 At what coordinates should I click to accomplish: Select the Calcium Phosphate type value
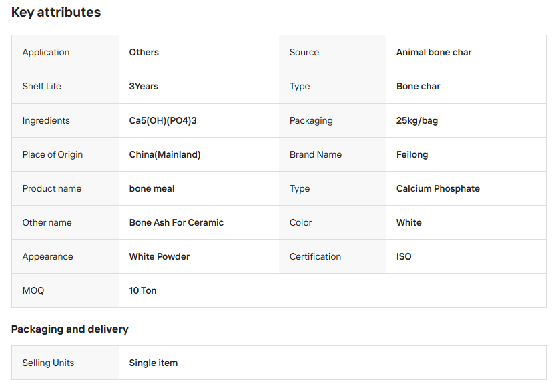tap(438, 188)
